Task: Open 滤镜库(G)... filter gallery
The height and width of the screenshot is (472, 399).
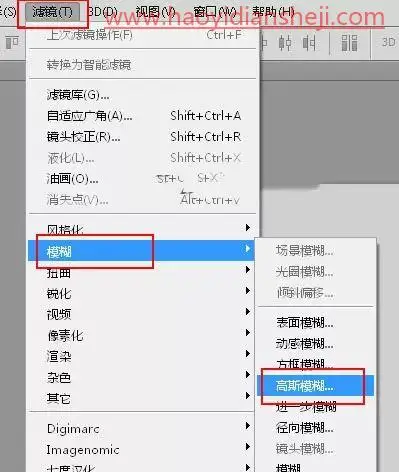Action: tap(143, 95)
